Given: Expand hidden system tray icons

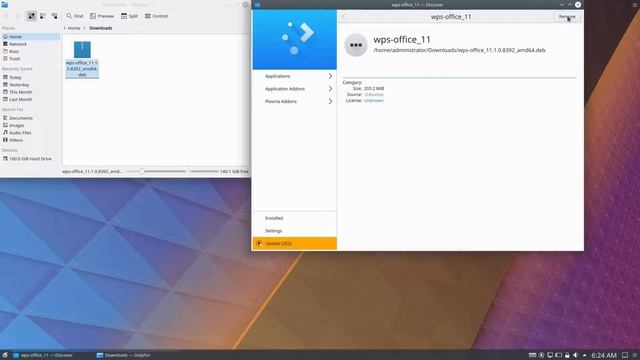Looking at the screenshot, I should (584, 355).
